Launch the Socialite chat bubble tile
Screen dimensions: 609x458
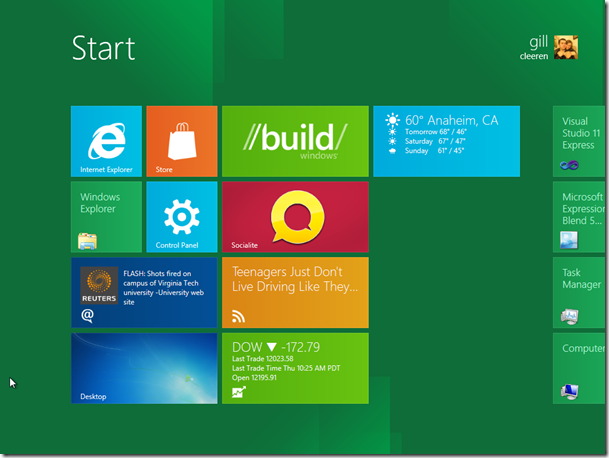[295, 217]
